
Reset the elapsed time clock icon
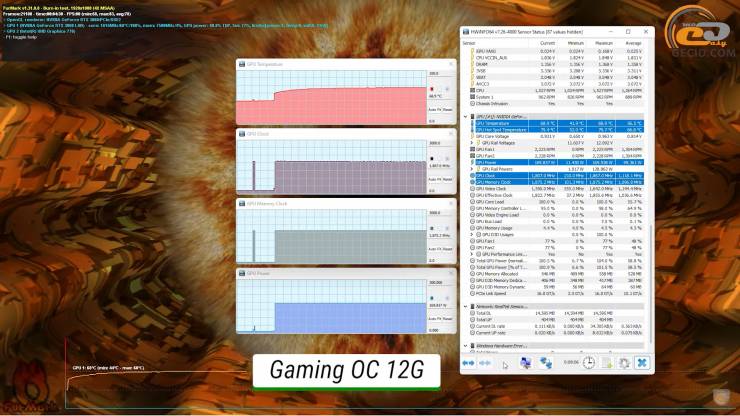click(589, 363)
